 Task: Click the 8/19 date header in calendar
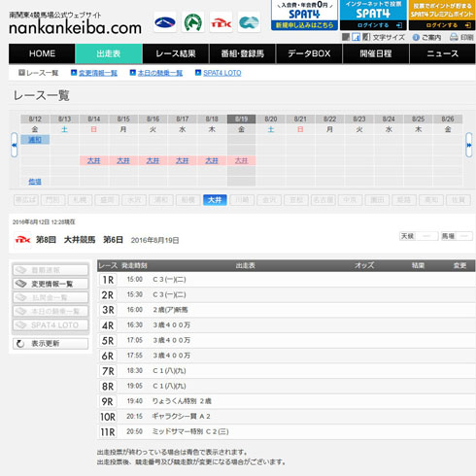coord(242,119)
